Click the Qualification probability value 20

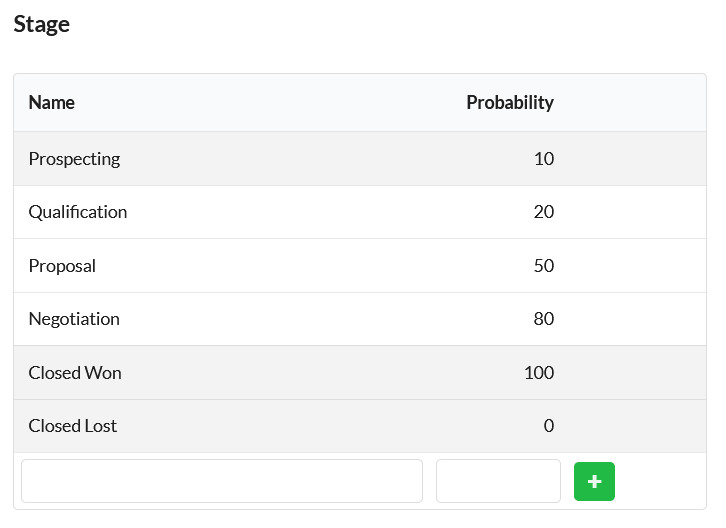tap(544, 212)
